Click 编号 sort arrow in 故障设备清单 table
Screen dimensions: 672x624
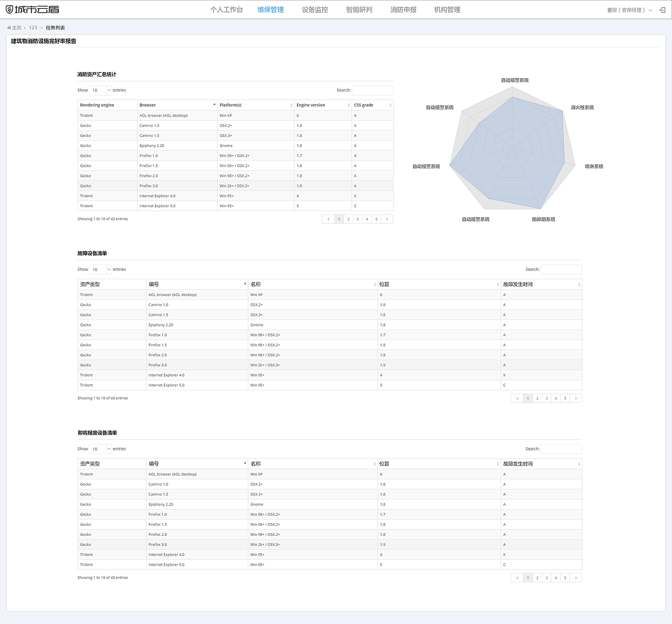pos(245,284)
